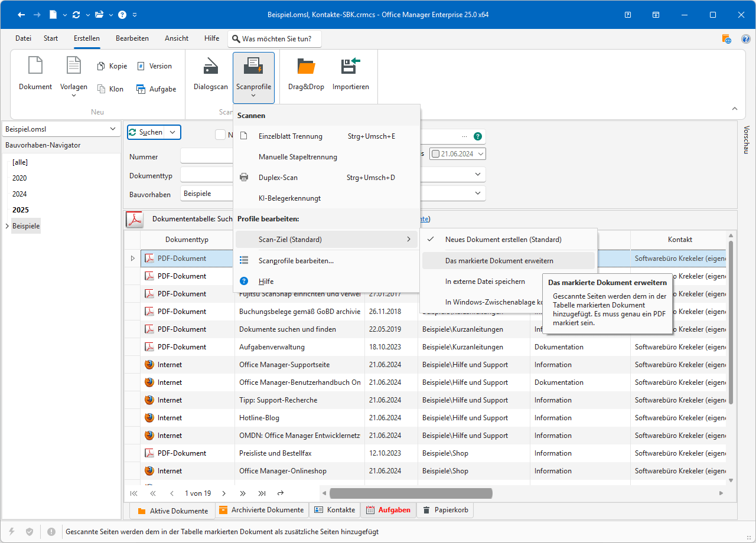Screen dimensions: 756x543
Task: Open the Vorlagen dropdown arrow
Action: 74,96
